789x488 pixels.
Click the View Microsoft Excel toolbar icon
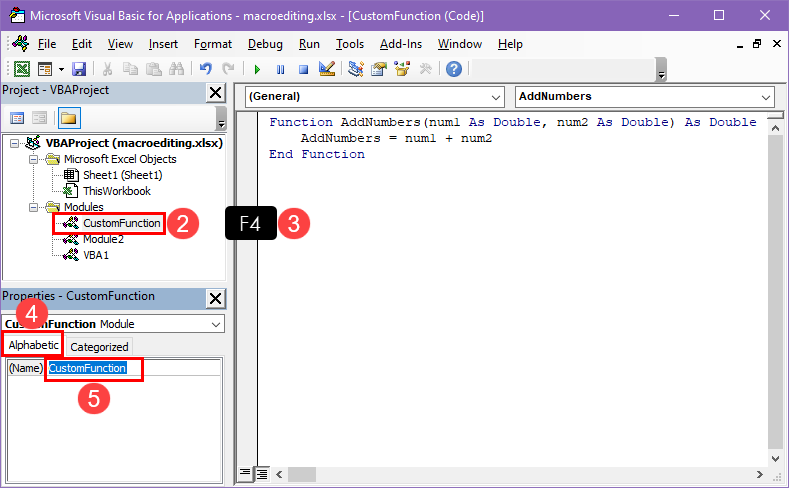22,69
